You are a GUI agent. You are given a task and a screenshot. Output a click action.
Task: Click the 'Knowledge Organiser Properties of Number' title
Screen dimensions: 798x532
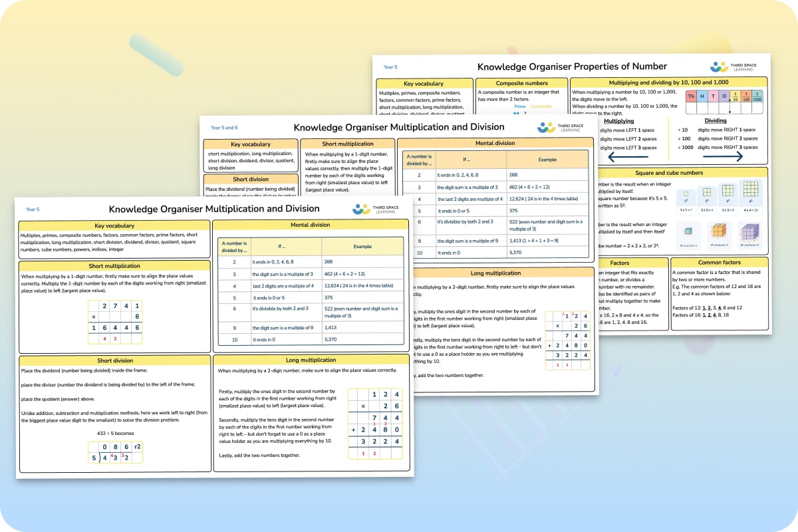click(x=572, y=66)
